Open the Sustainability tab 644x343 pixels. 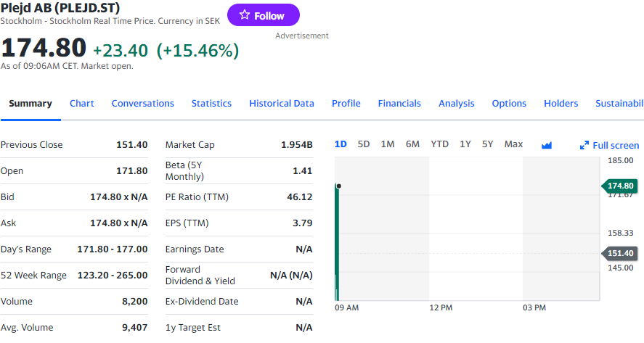619,104
